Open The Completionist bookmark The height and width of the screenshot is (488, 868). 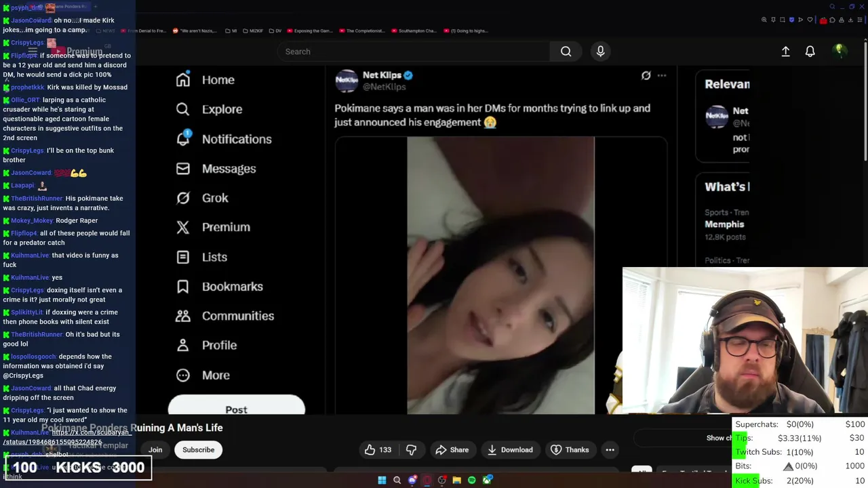361,30
